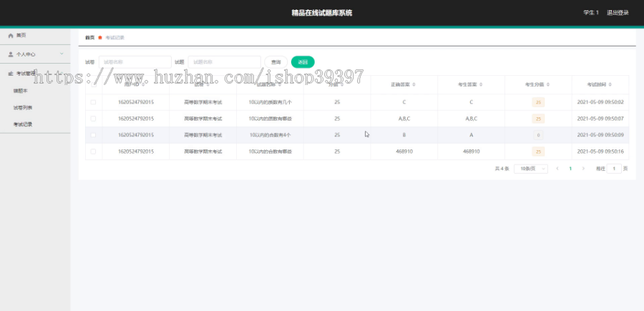Screen dimensions: 644x311
Task: Click timestamp 2021-05-09 09:50:02
Action: (x=600, y=102)
